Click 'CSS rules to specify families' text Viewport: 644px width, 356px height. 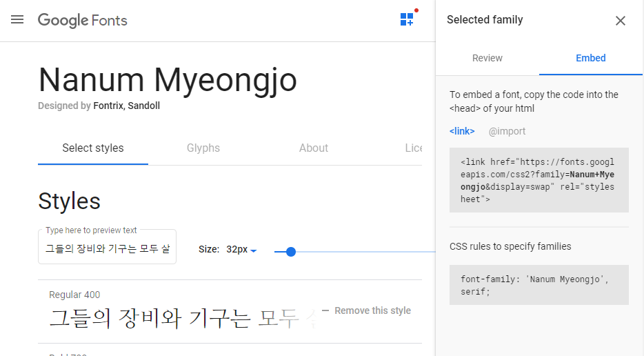click(510, 246)
